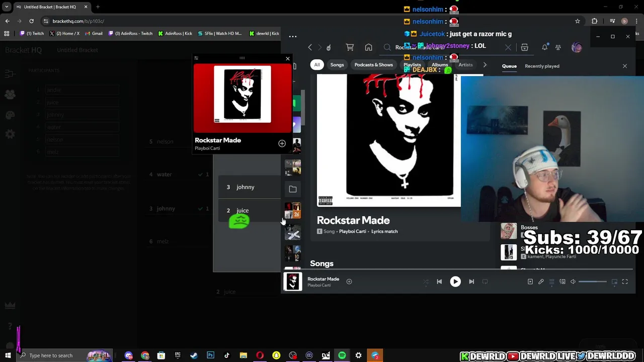Select the Podcasts & Shows filter
The image size is (644, 362).
373,65
